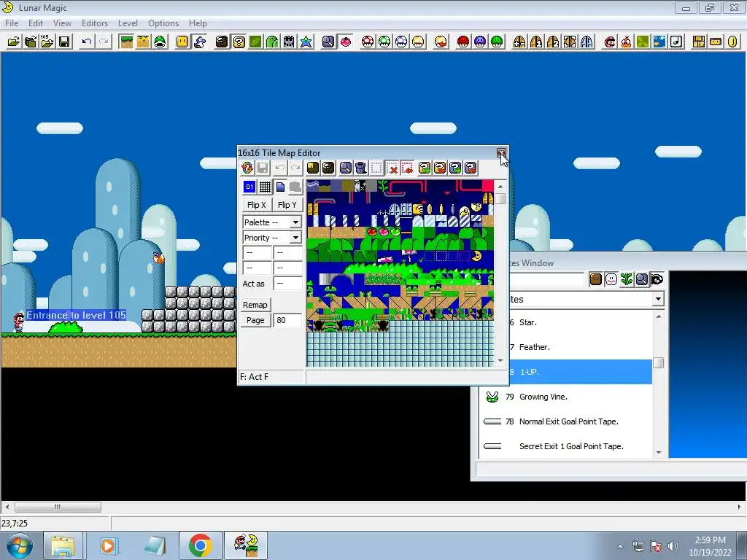Click the green hill toolbar icon
Viewport: 747px width, 560px height.
[272, 42]
